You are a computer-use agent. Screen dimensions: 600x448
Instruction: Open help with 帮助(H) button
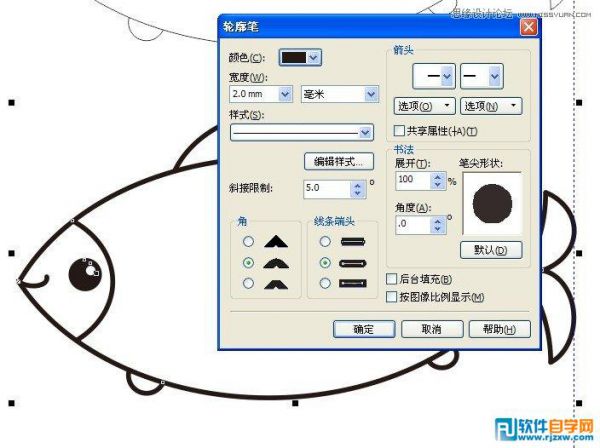(500, 329)
